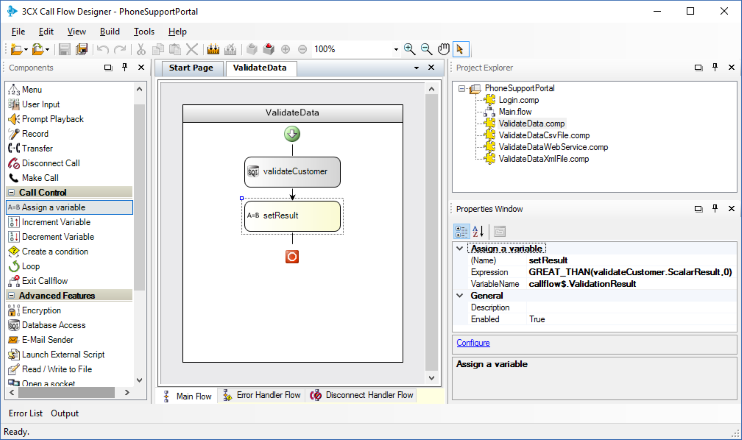
Task: Collapse the General property group
Action: coord(459,295)
